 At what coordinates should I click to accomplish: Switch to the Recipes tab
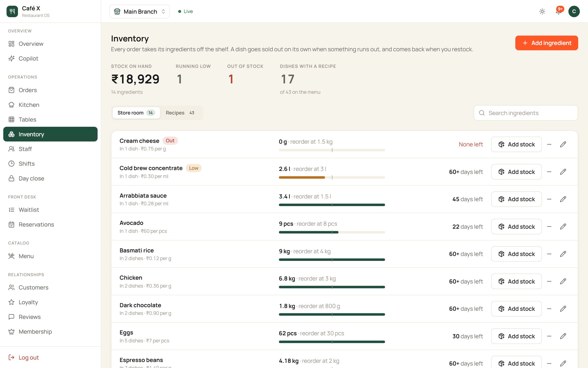click(180, 113)
